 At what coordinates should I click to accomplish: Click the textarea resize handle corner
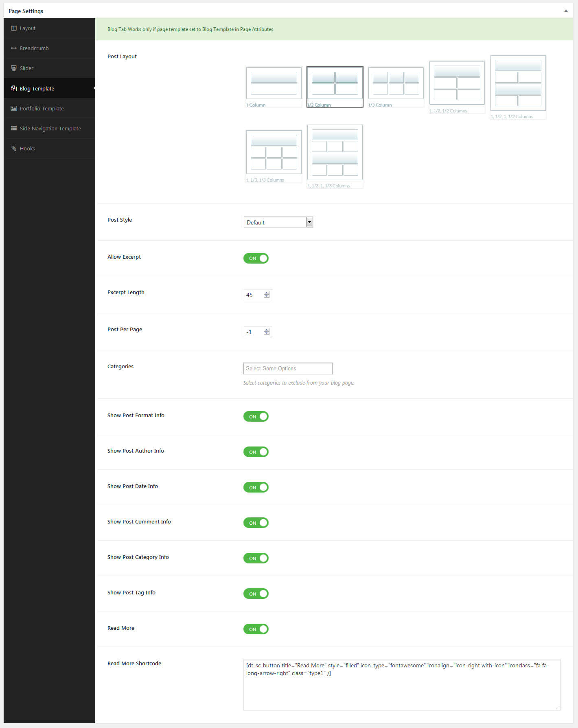(x=558, y=708)
